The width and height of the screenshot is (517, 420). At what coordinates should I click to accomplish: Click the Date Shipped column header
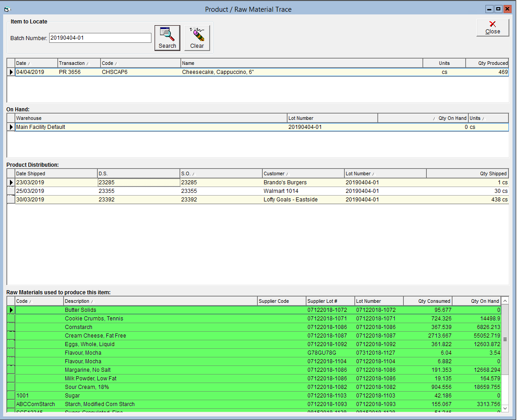click(x=56, y=174)
